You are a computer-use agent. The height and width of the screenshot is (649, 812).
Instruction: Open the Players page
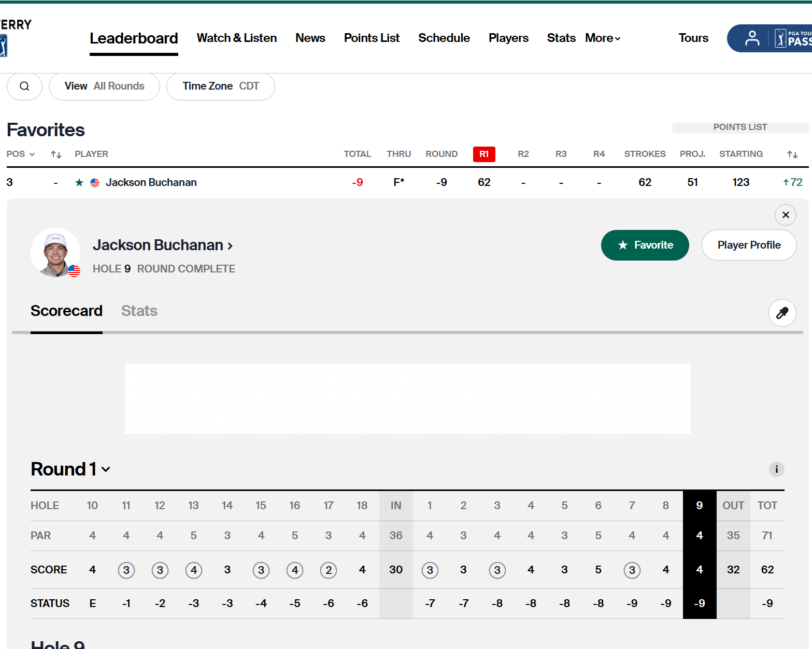(508, 38)
